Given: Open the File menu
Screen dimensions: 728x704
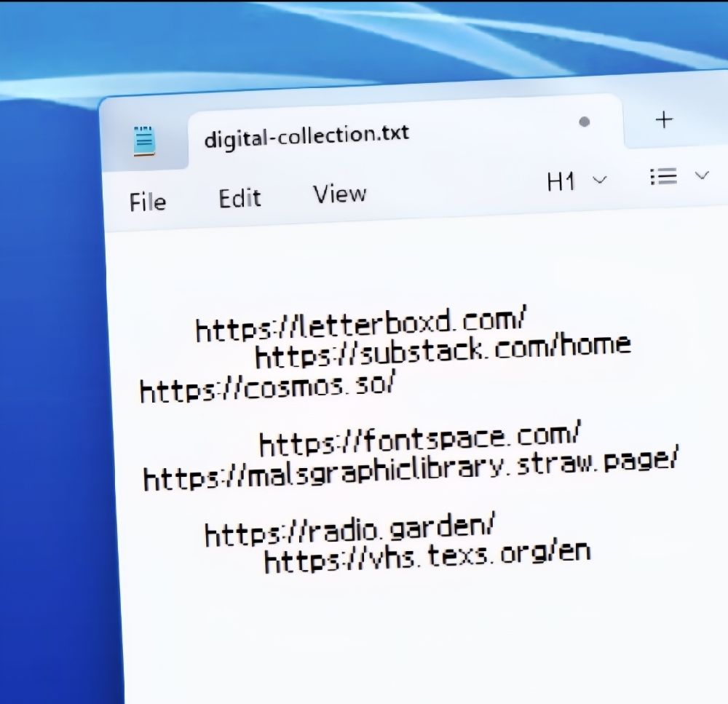Looking at the screenshot, I should point(148,202).
